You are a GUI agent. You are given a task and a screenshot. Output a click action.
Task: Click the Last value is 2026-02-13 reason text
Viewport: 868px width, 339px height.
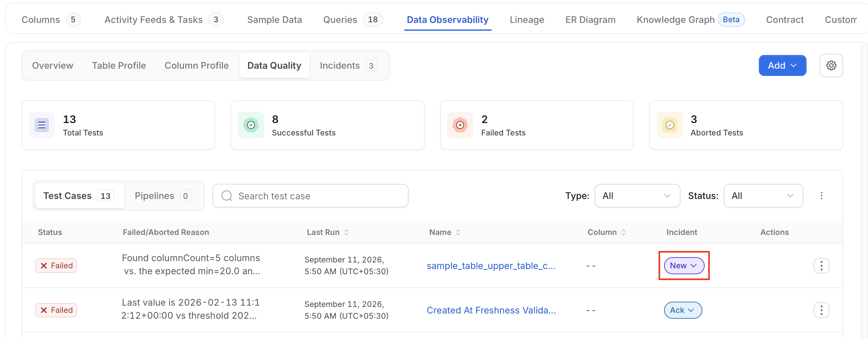click(x=191, y=309)
